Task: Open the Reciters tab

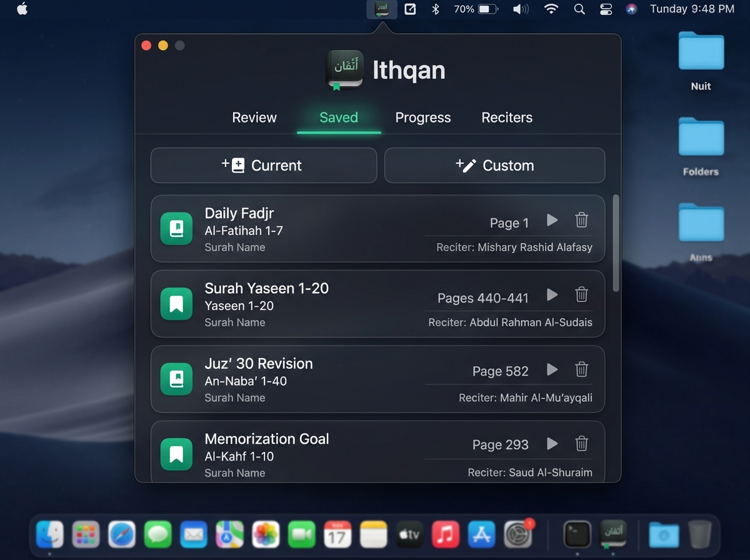Action: click(x=507, y=117)
